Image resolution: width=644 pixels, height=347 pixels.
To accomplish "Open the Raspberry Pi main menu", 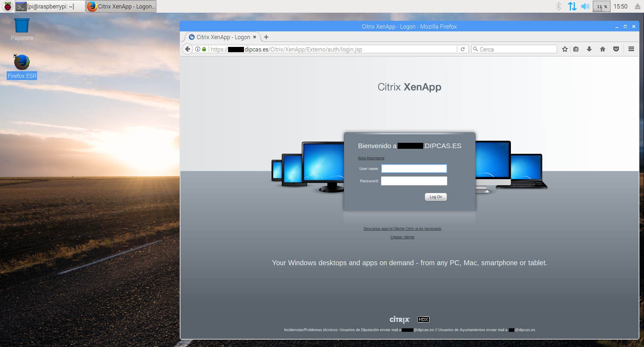I will [7, 6].
